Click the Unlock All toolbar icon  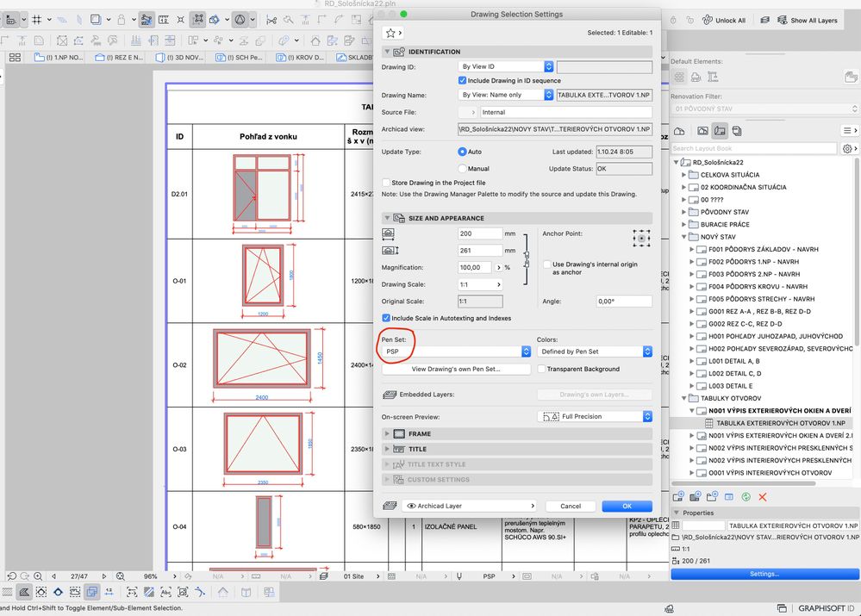[705, 20]
